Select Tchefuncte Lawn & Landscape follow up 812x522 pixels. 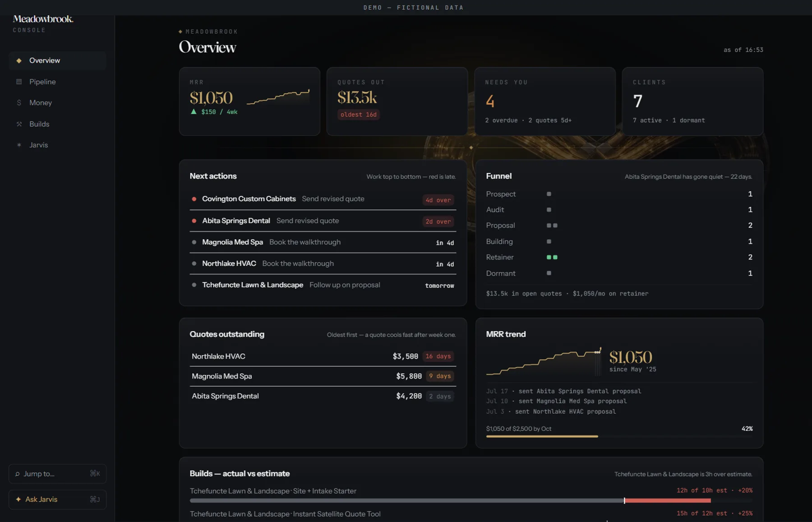pyautogui.click(x=323, y=285)
